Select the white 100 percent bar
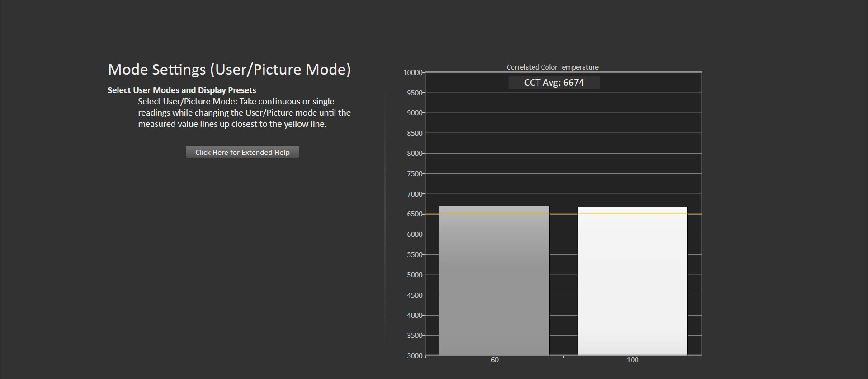The width and height of the screenshot is (868, 379). [x=632, y=280]
